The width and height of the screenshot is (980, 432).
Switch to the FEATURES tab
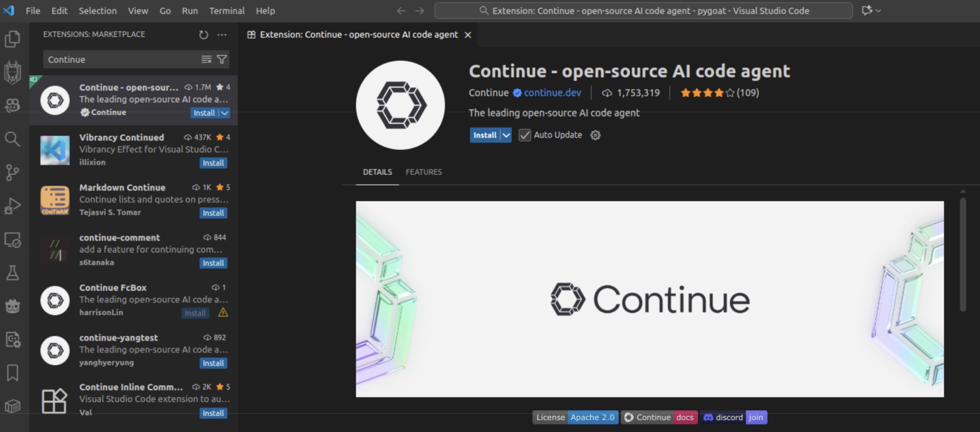pos(423,172)
